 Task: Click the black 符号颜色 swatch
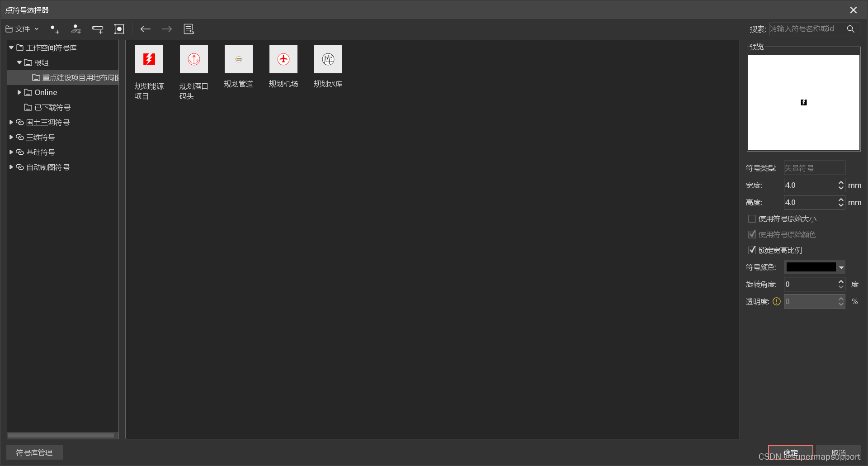tap(811, 267)
